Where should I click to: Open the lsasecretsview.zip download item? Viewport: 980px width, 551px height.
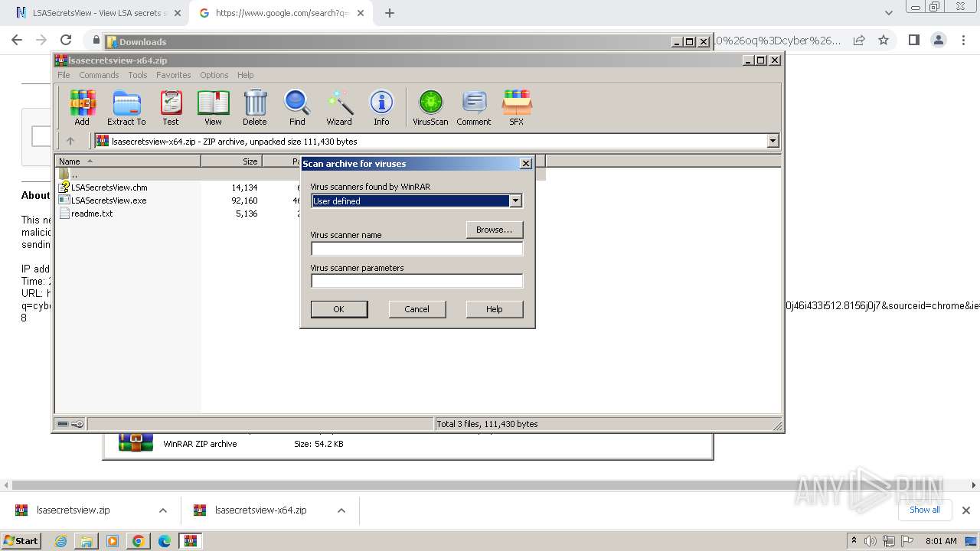point(73,510)
